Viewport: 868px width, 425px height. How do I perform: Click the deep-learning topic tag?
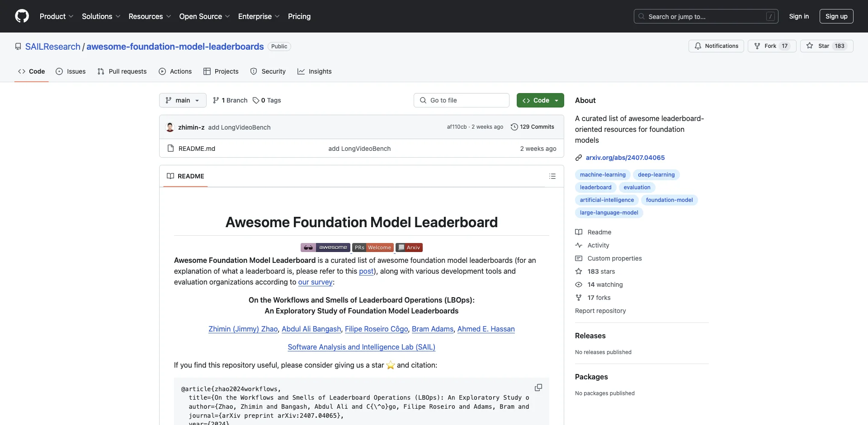pos(656,175)
